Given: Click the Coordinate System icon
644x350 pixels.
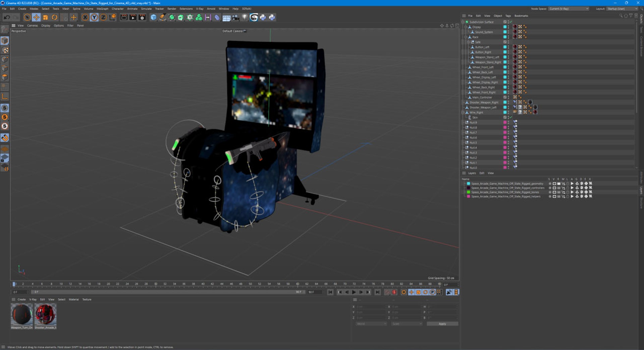Looking at the screenshot, I should pyautogui.click(x=113, y=17).
